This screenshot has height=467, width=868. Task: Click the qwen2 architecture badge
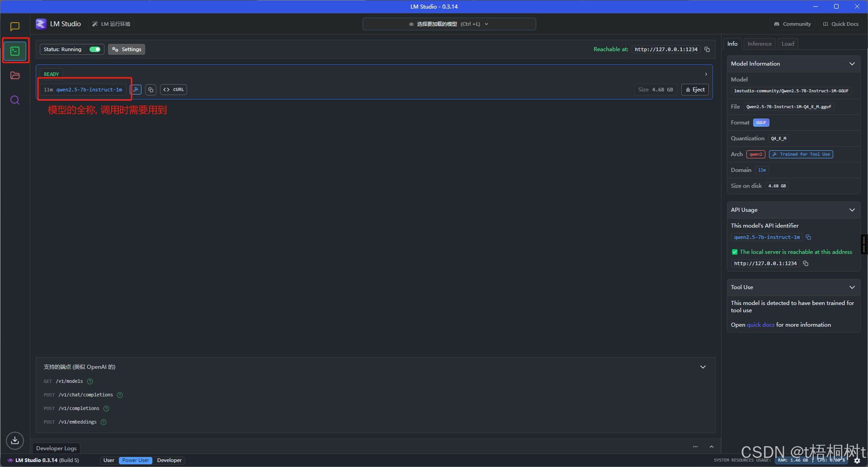[x=756, y=154]
